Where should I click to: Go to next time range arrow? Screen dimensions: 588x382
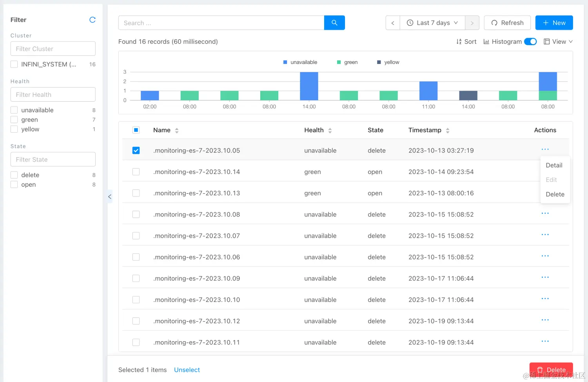click(x=472, y=23)
